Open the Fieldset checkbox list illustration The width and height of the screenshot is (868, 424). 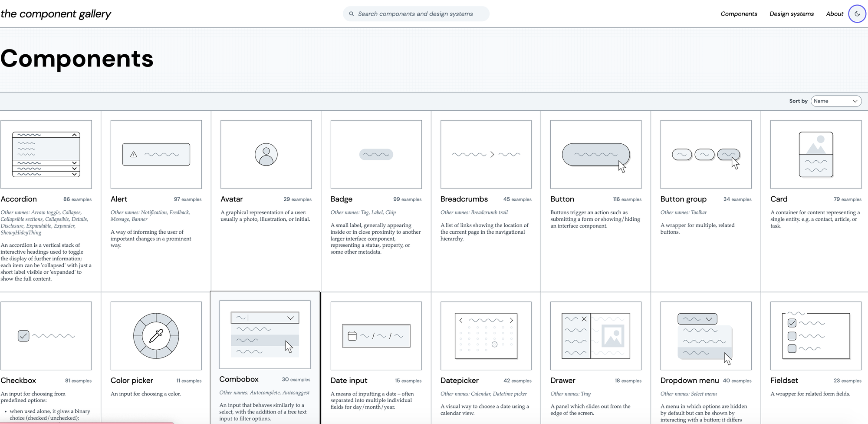[x=815, y=336]
